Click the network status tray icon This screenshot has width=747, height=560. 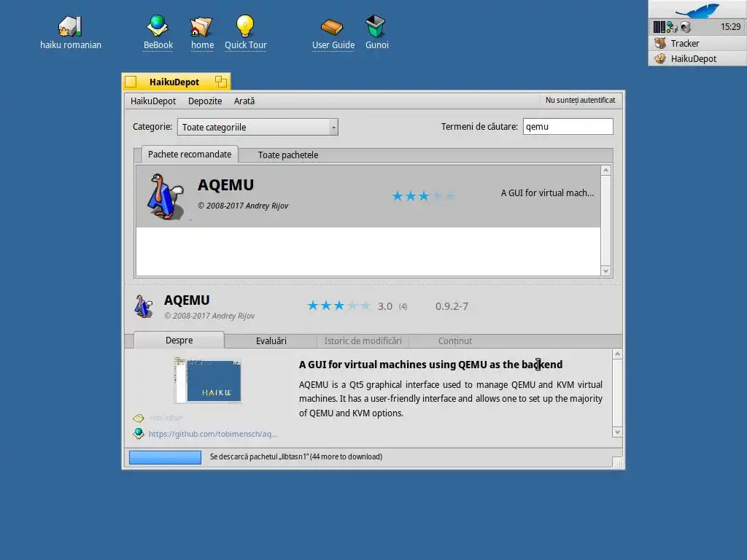(x=672, y=27)
